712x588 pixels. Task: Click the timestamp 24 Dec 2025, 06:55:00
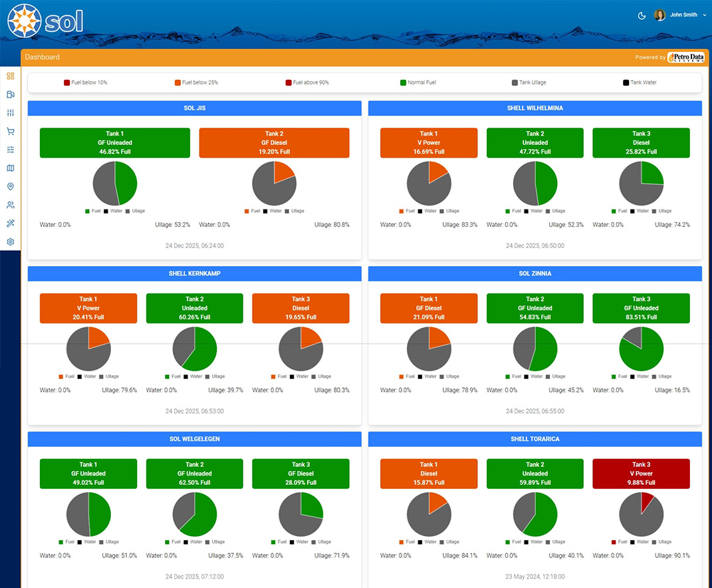coord(535,411)
